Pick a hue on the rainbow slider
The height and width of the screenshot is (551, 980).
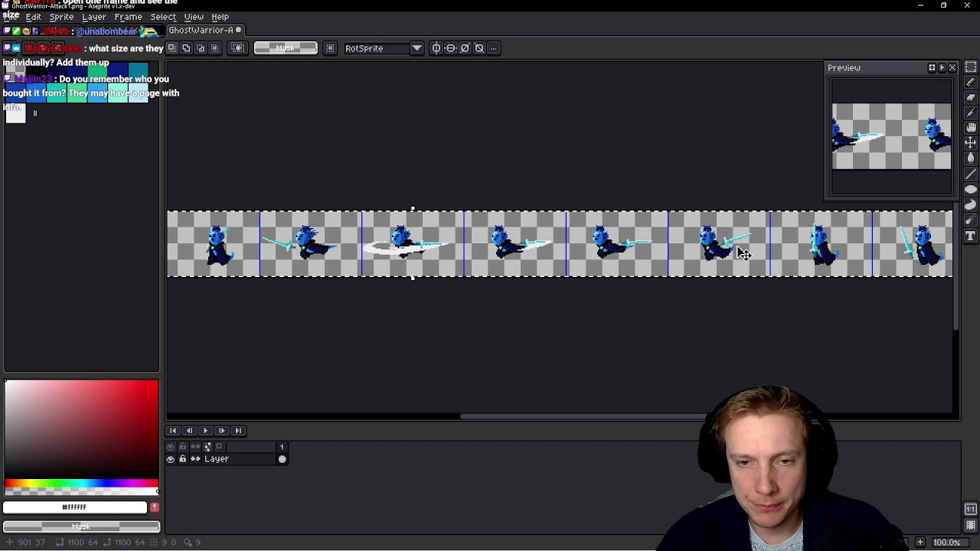pyautogui.click(x=81, y=484)
